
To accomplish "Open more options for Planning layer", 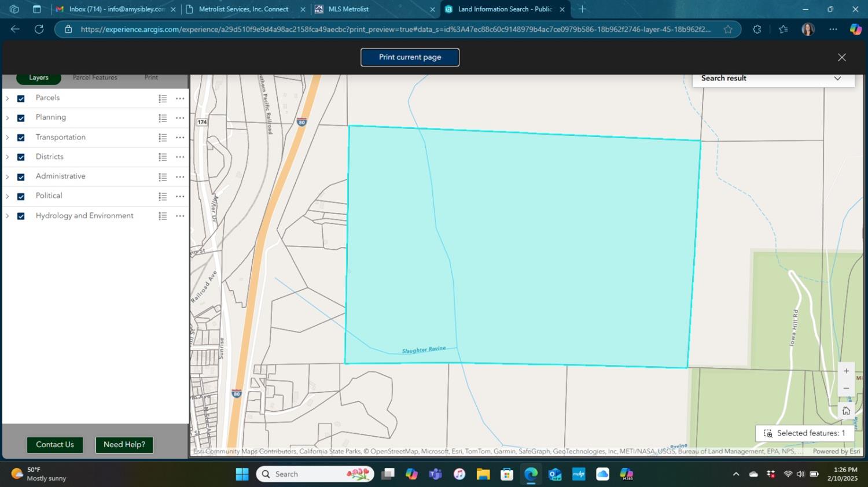I will pos(180,118).
